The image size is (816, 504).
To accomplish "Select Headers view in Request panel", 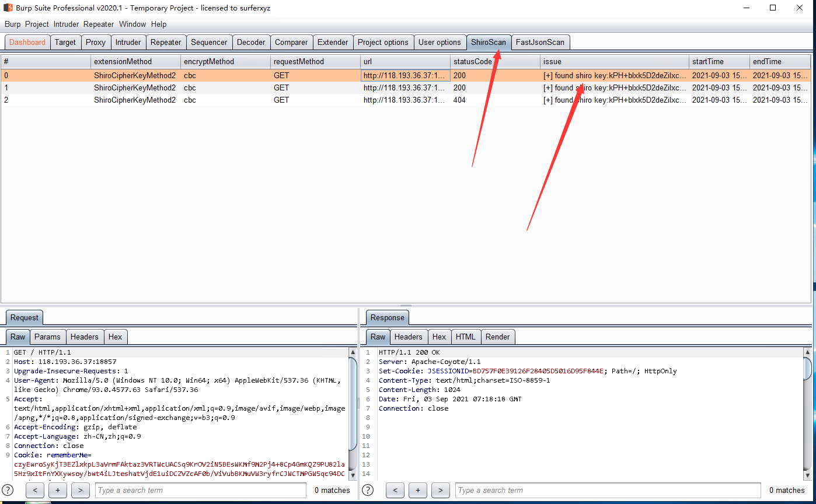I will (85, 337).
